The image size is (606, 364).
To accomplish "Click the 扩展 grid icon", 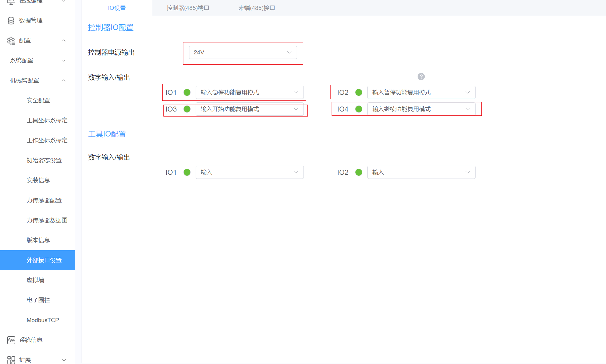I will 11,360.
